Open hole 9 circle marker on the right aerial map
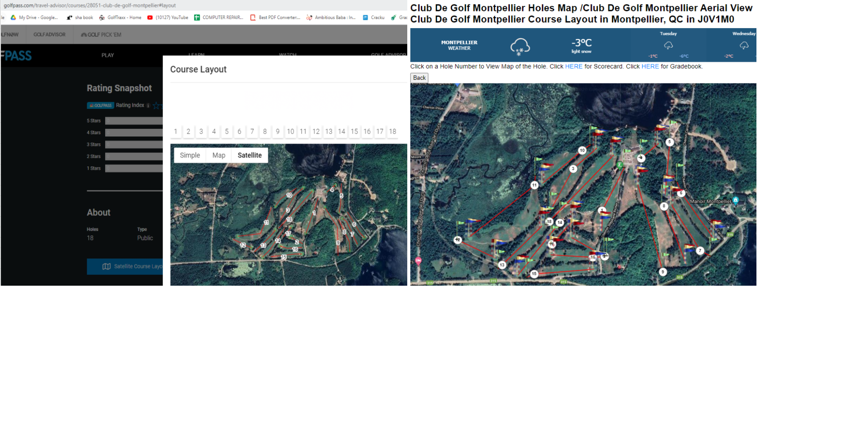 point(663,272)
